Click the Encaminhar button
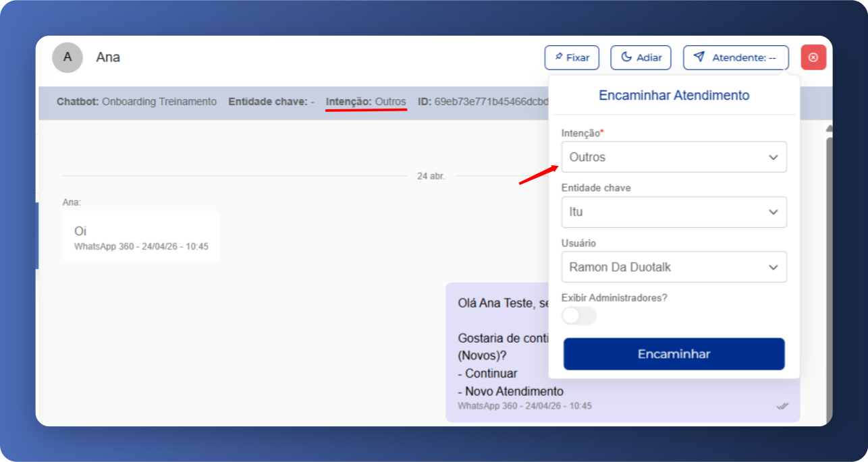Viewport: 868px width, 462px height. click(674, 354)
